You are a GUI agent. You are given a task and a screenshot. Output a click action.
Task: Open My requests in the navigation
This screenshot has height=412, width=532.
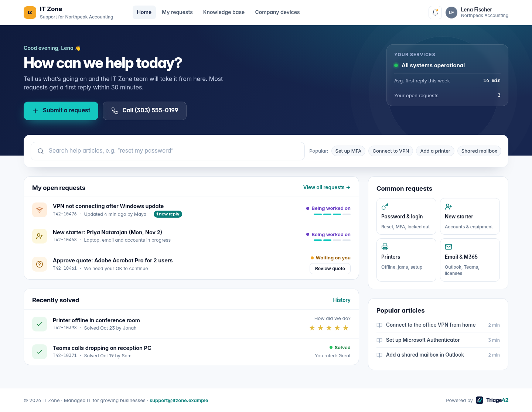click(177, 12)
